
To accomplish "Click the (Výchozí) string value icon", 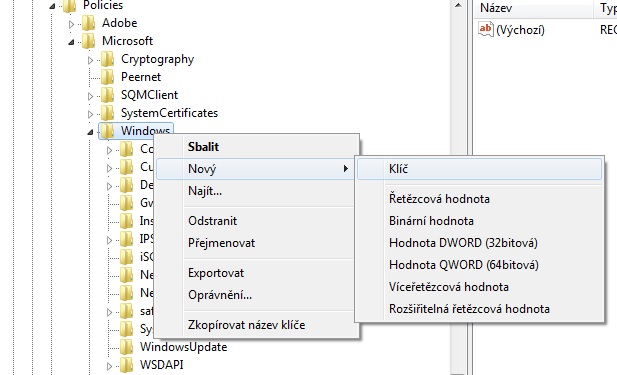I will point(486,29).
